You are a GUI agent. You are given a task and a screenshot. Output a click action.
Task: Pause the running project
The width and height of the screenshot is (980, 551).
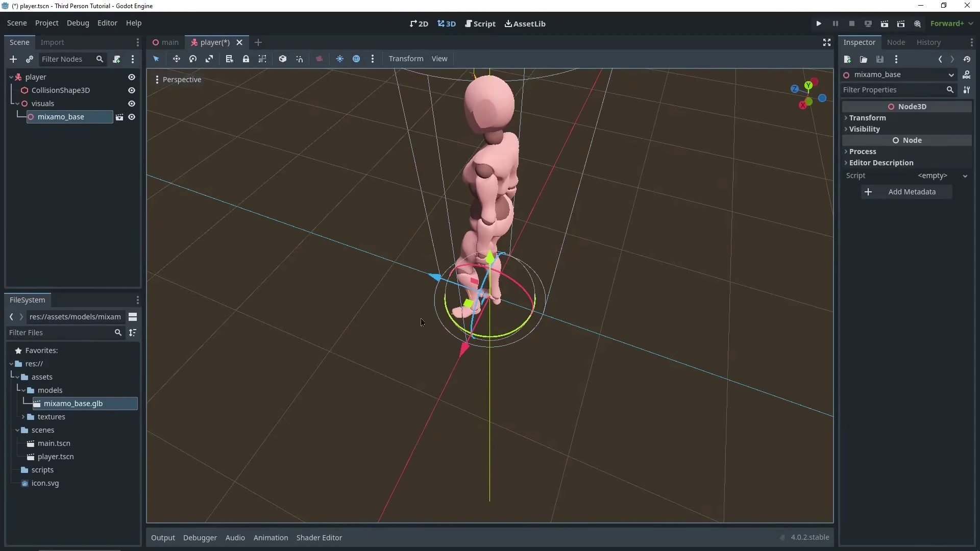click(836, 23)
